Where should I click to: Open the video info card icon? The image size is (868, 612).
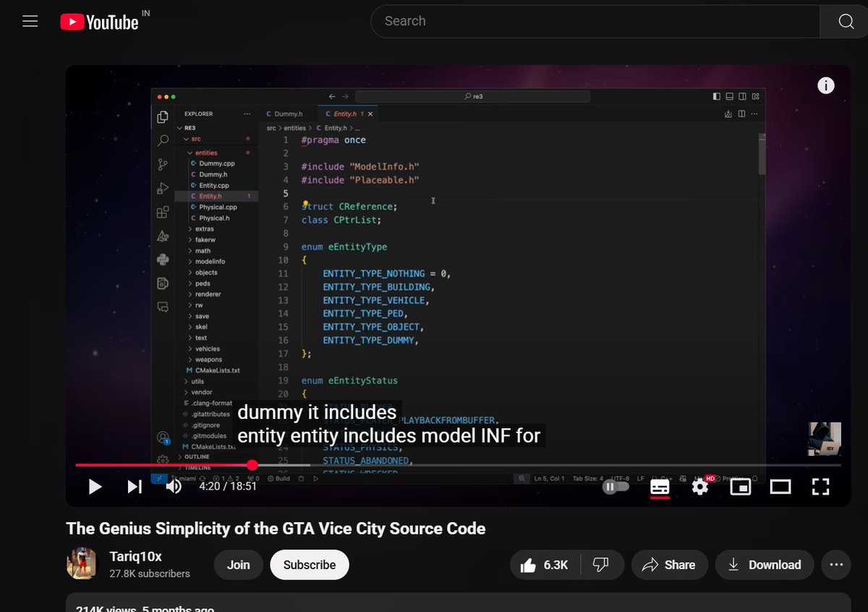click(x=825, y=85)
